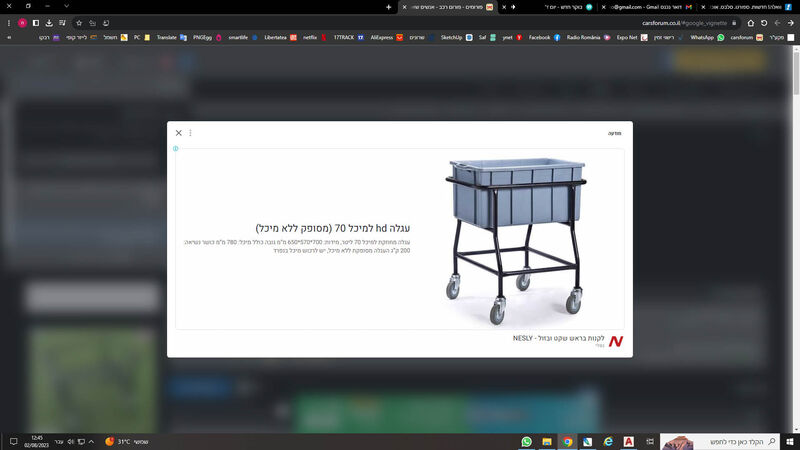Open the Translate bookmark
Screen dimensions: 800x450
tap(171, 37)
